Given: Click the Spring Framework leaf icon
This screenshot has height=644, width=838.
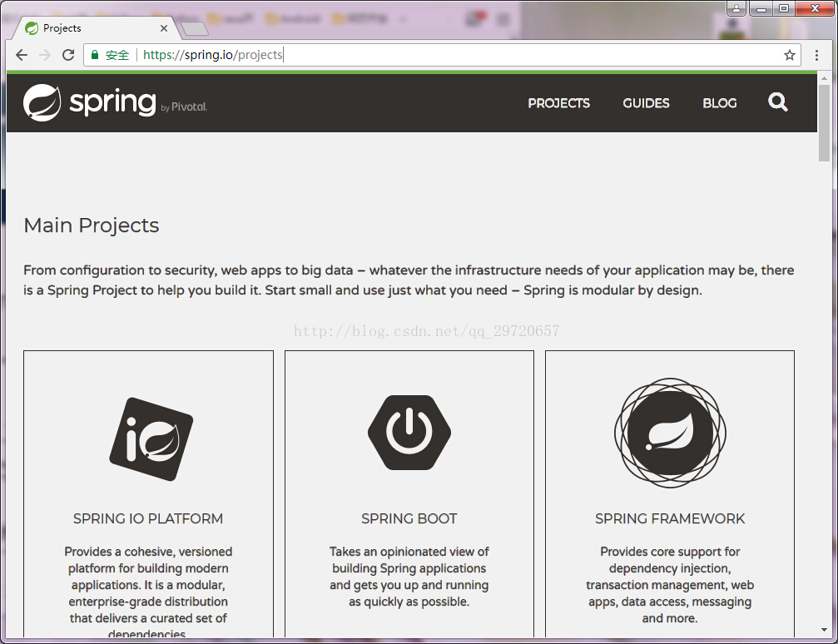Looking at the screenshot, I should coord(670,433).
